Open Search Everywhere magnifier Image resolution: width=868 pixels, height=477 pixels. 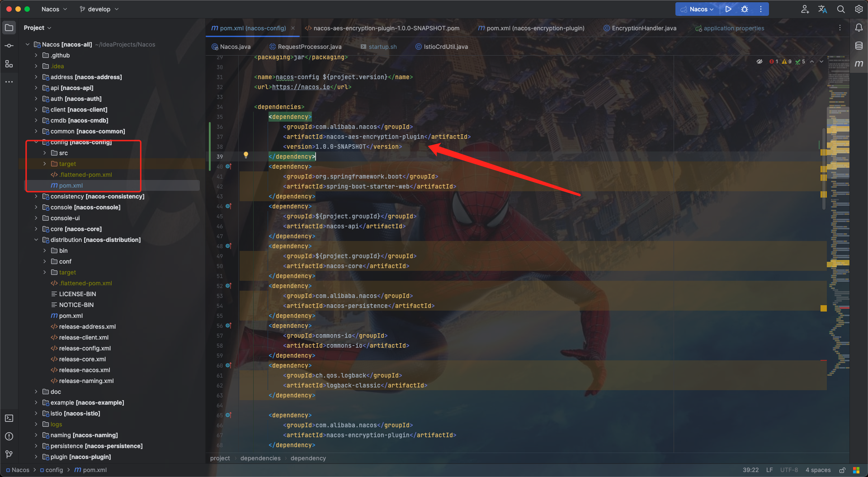[x=841, y=9]
